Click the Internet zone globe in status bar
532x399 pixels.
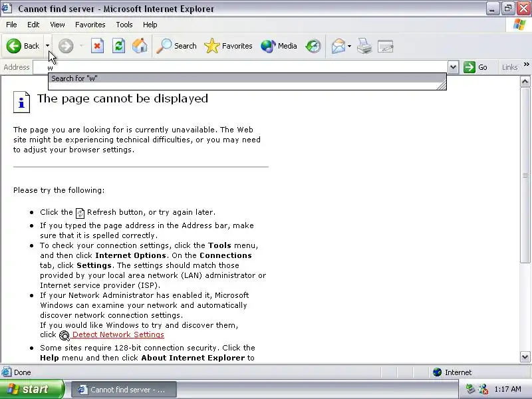point(437,372)
